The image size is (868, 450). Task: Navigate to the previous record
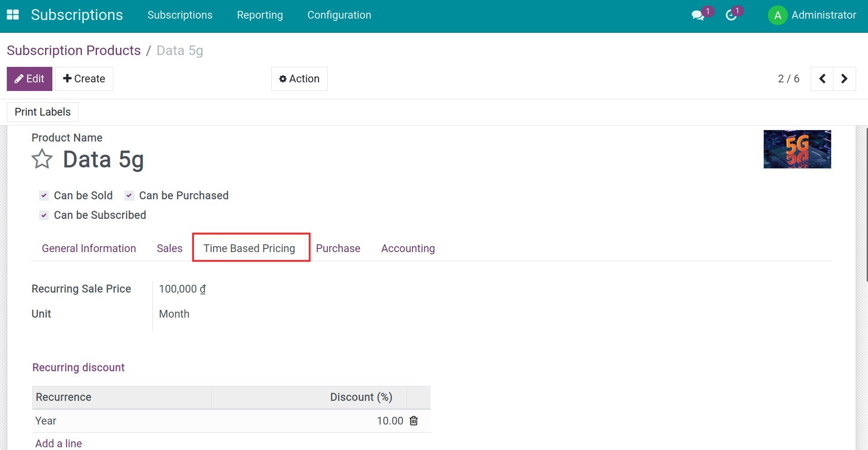822,78
